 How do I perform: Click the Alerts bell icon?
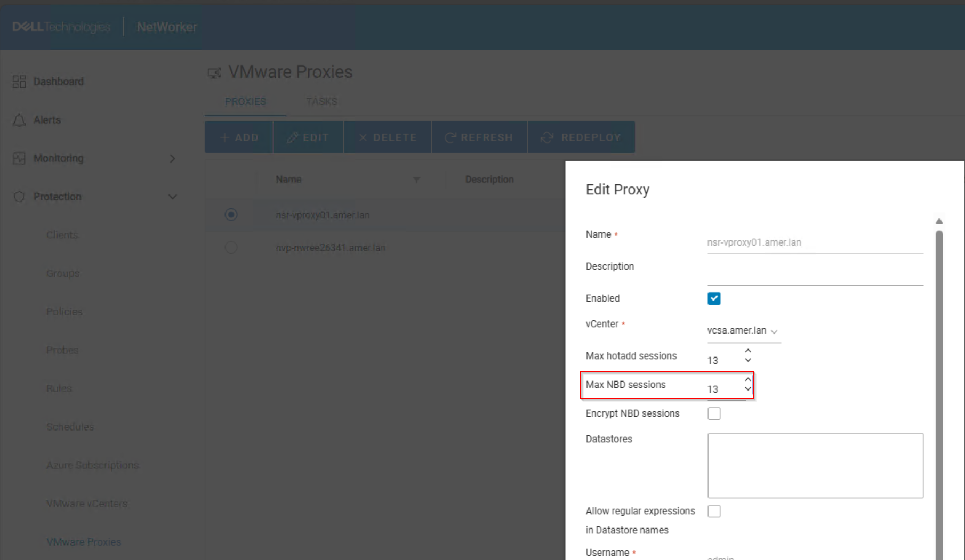(19, 120)
